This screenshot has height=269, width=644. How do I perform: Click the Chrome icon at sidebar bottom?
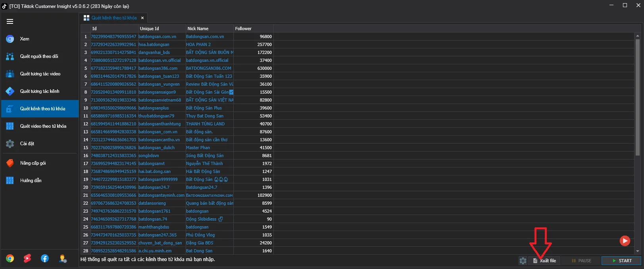10,259
